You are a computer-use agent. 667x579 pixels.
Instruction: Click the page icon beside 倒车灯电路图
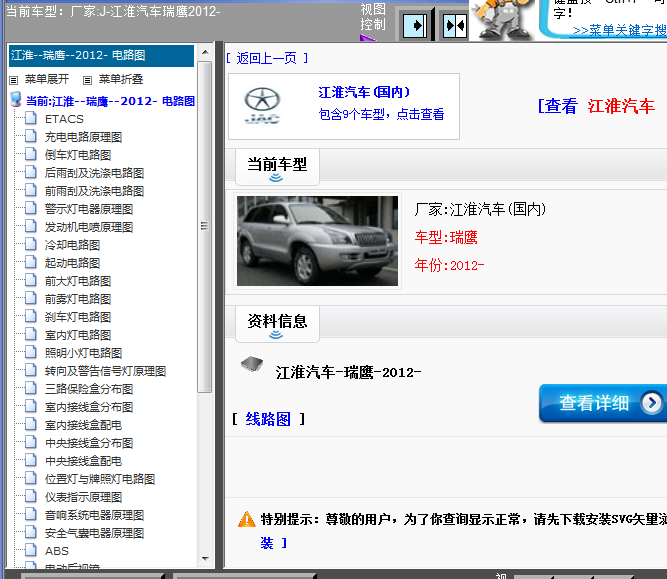pyautogui.click(x=31, y=154)
